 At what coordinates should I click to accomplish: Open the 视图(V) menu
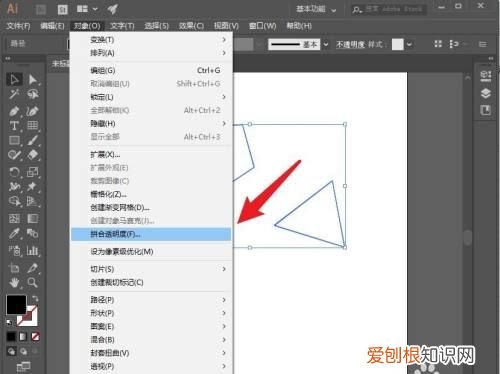pos(226,26)
